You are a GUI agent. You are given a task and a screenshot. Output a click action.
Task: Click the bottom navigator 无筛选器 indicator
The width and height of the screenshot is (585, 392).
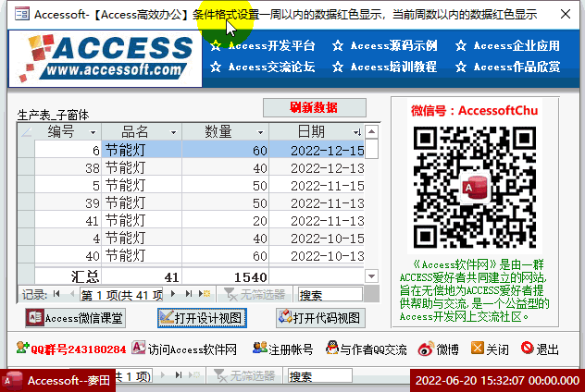click(244, 376)
